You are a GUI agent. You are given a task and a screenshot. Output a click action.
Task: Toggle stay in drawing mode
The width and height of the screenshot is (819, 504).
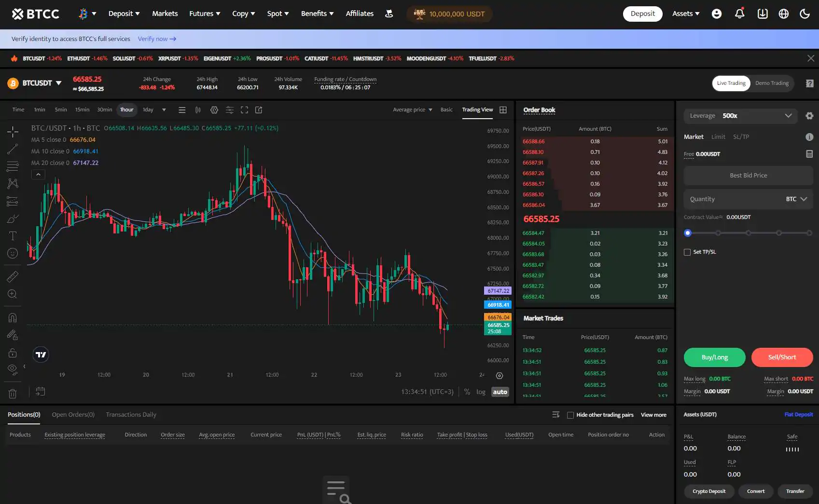click(x=13, y=335)
